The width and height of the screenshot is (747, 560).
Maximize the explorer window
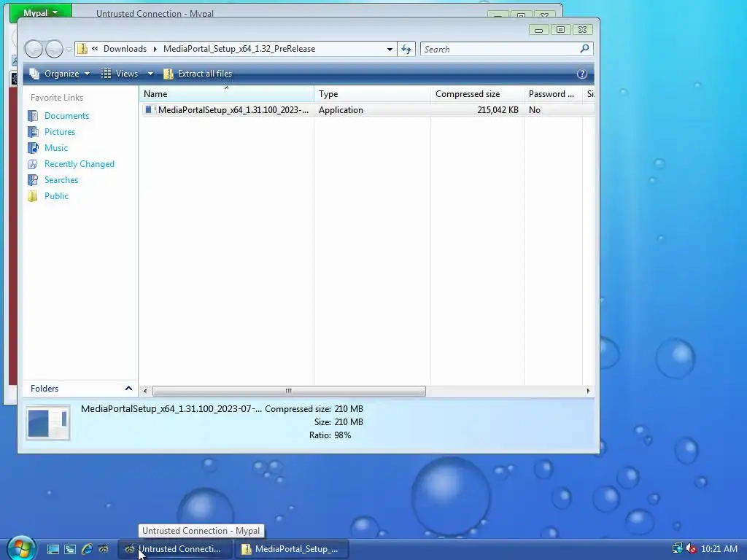(560, 29)
